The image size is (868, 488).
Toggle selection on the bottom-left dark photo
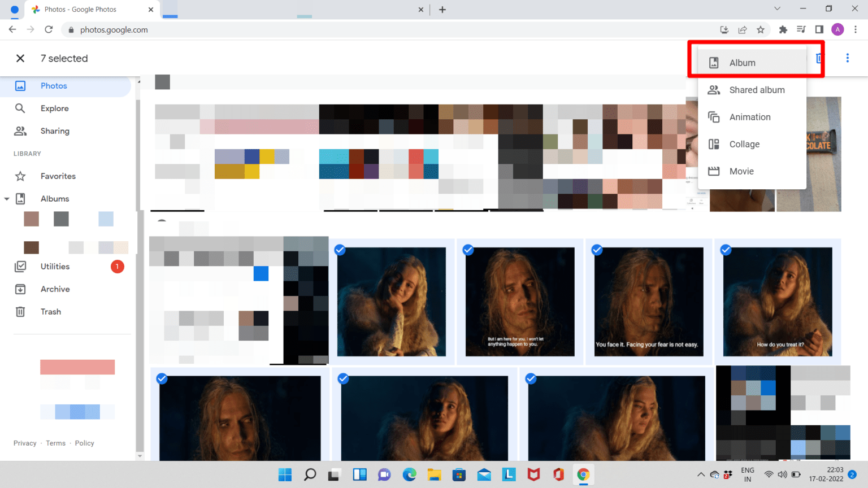pos(162,378)
